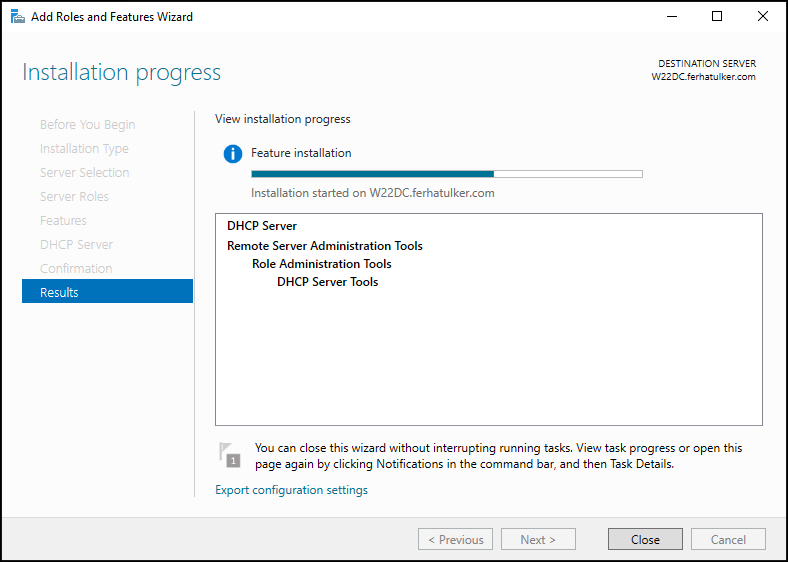This screenshot has height=562, width=788.
Task: Select the Features step
Action: coord(63,220)
